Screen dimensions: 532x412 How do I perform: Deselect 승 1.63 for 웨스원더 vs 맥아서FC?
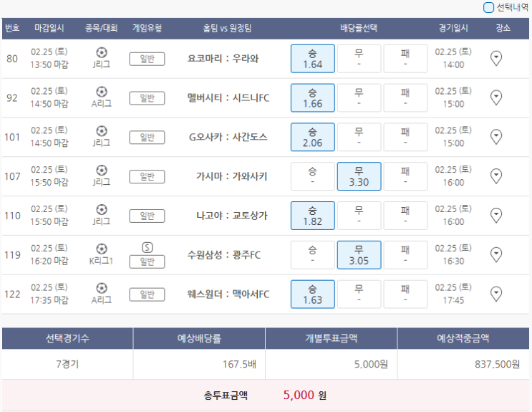click(x=312, y=294)
